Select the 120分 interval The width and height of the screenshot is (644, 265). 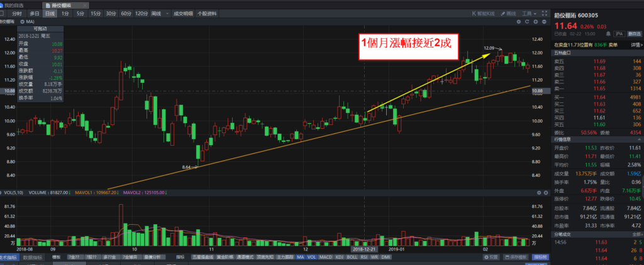tap(142, 14)
